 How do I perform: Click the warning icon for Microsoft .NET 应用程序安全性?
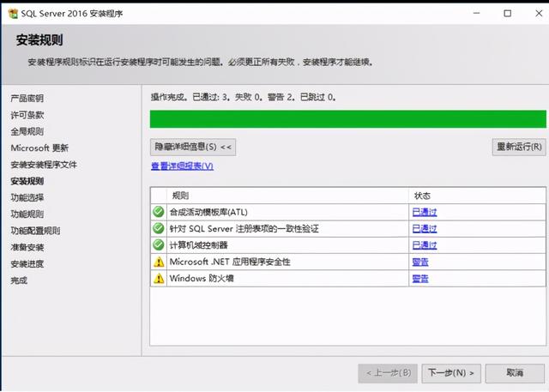click(x=159, y=262)
